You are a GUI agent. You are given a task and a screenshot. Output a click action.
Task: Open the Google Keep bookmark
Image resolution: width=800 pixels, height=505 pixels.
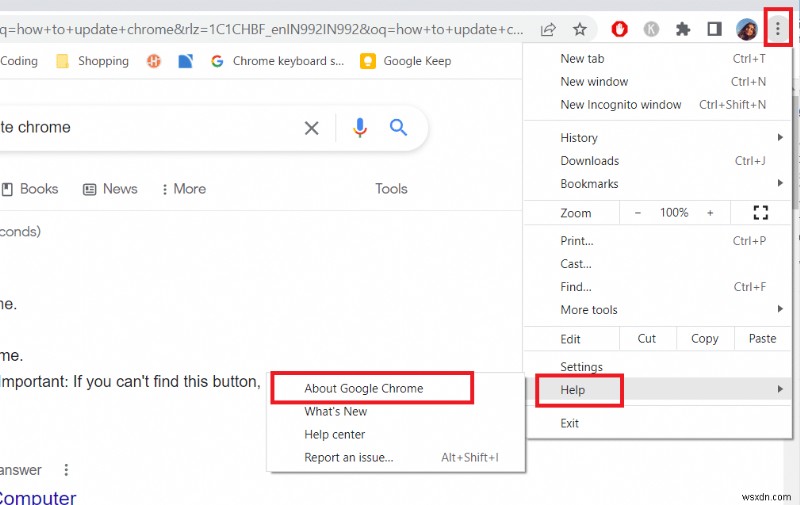(406, 61)
